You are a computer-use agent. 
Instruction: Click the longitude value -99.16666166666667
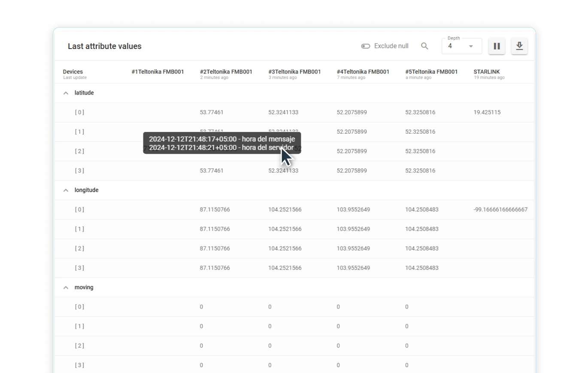pyautogui.click(x=500, y=209)
